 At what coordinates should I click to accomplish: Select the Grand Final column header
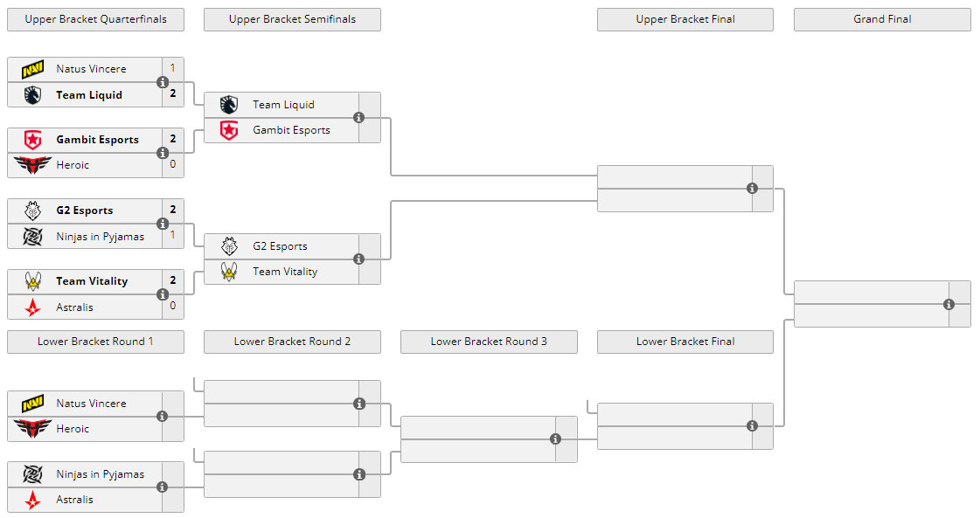coord(882,19)
